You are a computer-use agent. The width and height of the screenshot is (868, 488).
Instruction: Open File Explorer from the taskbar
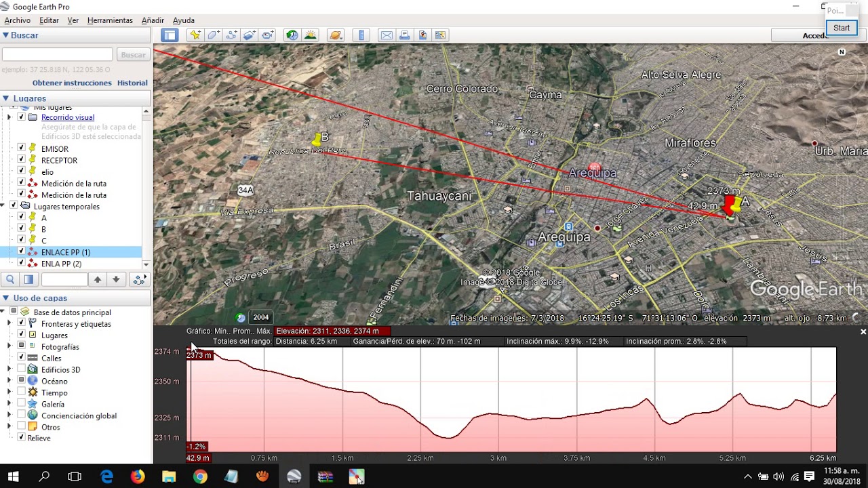[x=169, y=476]
